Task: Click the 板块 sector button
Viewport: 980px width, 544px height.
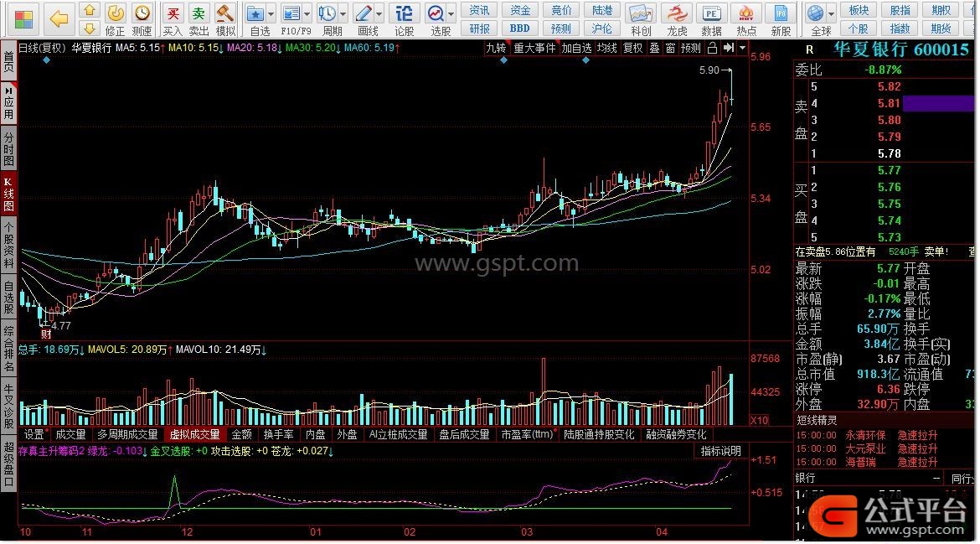Action: [859, 10]
